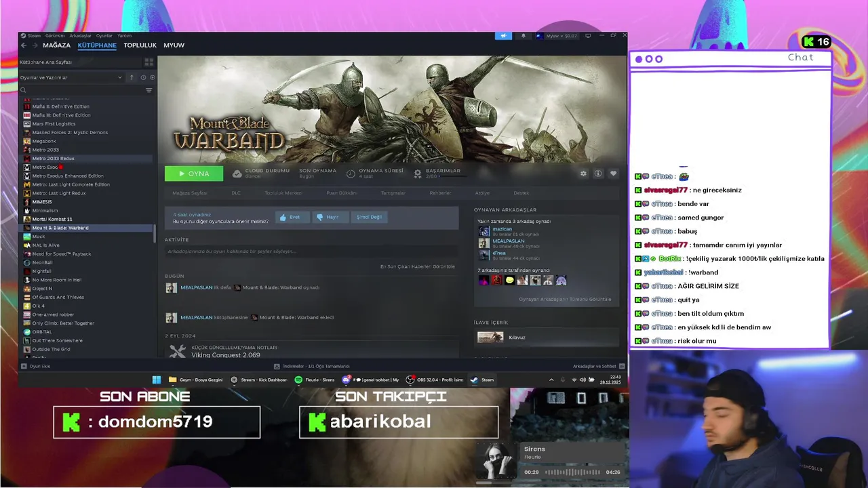Click Şimdi Değil button

[369, 217]
